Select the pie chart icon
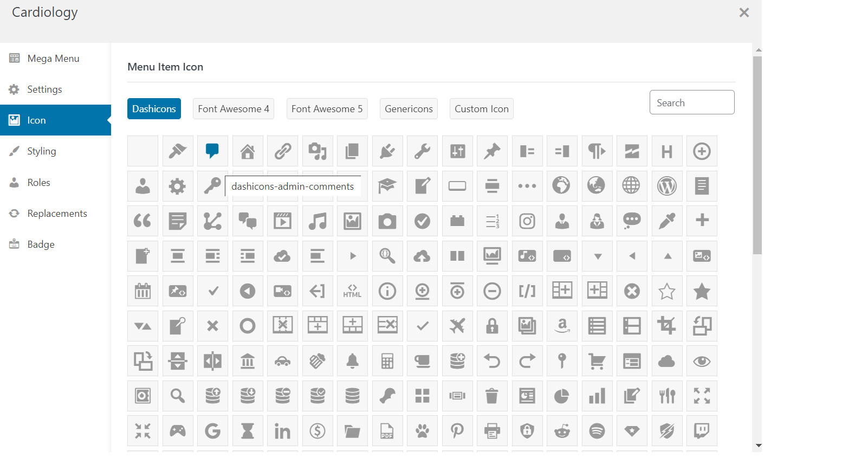 [562, 396]
